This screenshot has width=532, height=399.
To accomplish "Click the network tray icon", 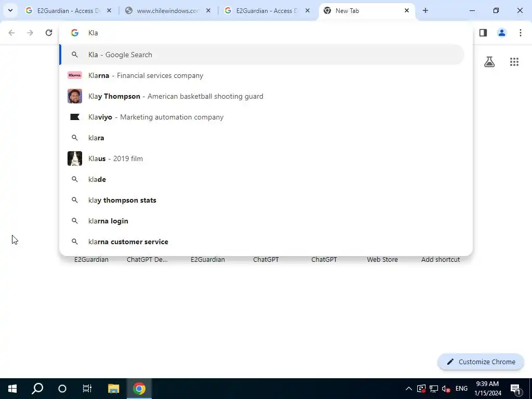I will coord(434,389).
